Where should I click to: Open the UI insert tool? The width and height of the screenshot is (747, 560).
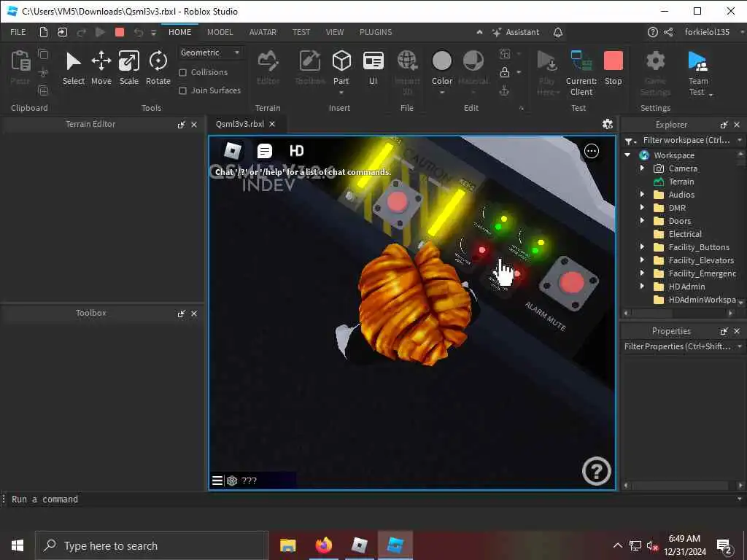point(373,69)
